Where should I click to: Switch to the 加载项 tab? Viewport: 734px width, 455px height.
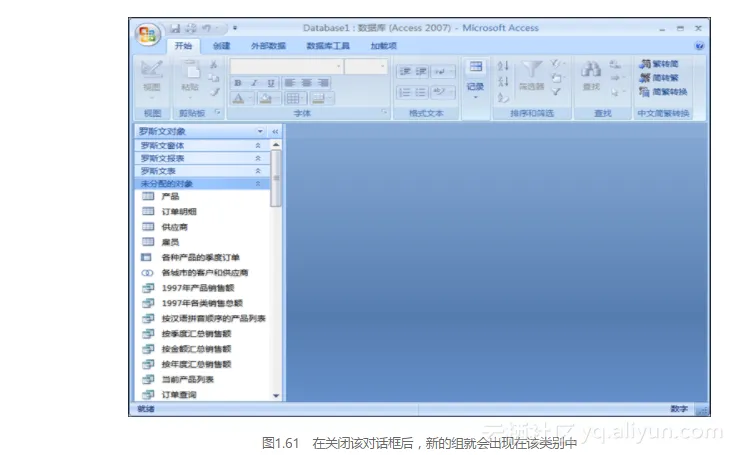point(384,46)
